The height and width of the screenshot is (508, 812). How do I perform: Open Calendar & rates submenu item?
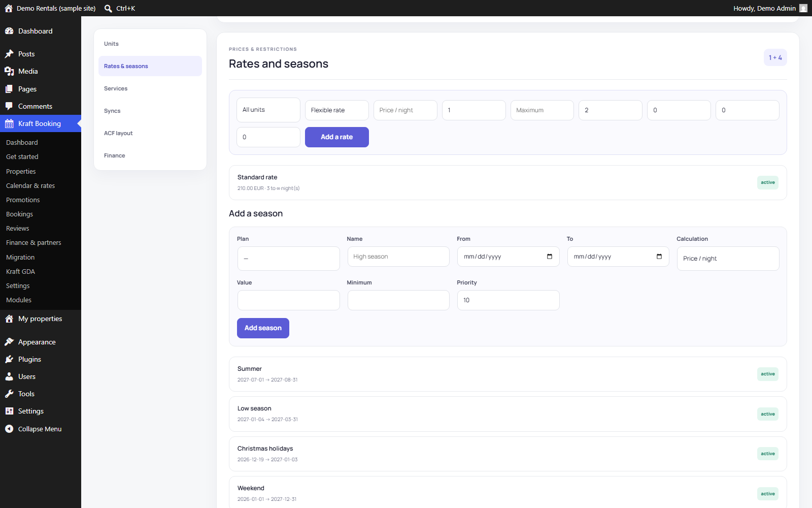tap(30, 186)
